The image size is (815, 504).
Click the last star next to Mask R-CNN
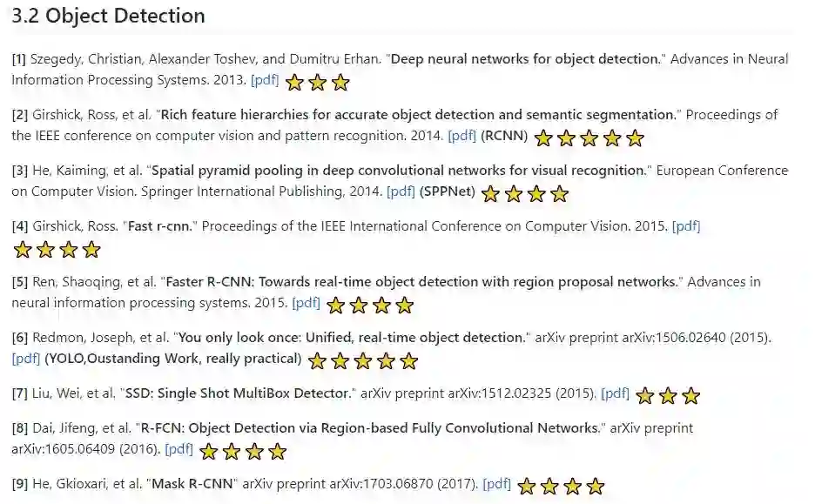click(596, 487)
